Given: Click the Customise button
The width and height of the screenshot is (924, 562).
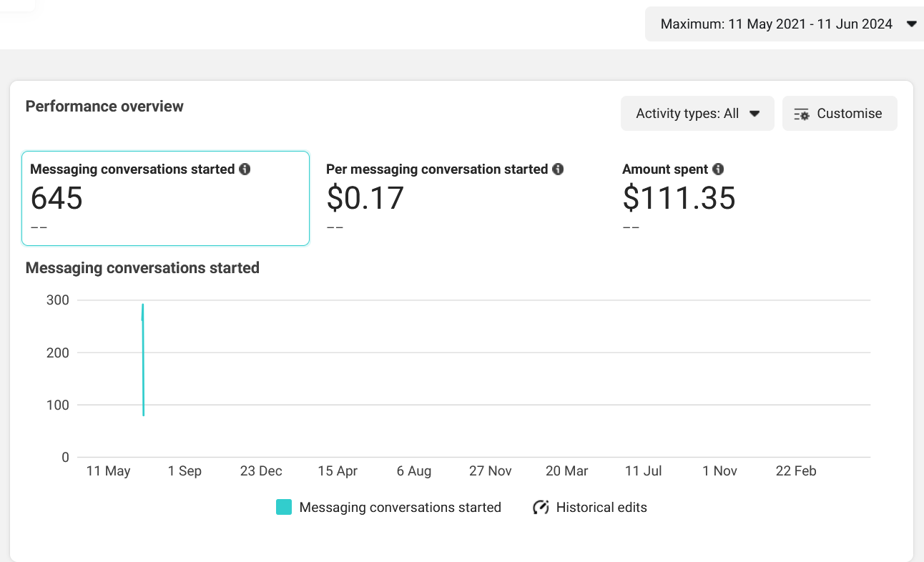Looking at the screenshot, I should 840,114.
